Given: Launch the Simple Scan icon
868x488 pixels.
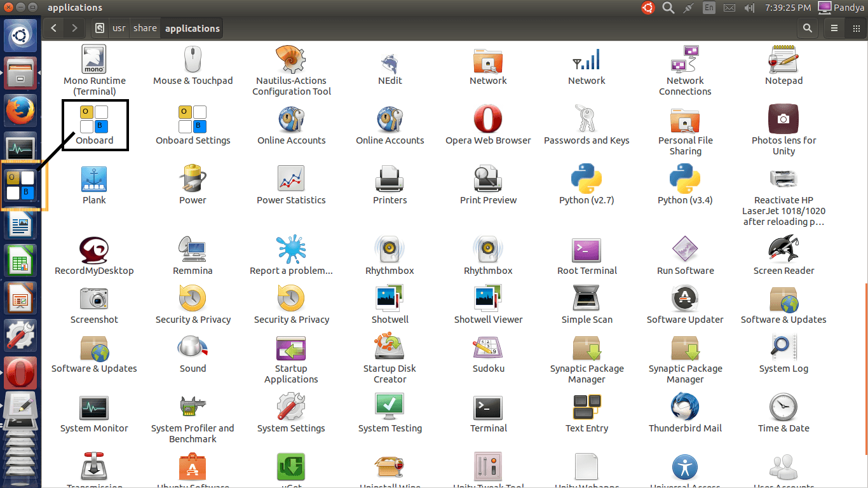Looking at the screenshot, I should 587,298.
